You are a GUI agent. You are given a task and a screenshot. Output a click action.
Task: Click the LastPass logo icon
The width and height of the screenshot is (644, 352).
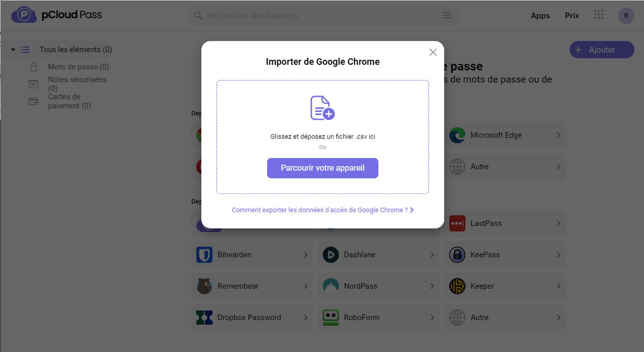point(457,224)
